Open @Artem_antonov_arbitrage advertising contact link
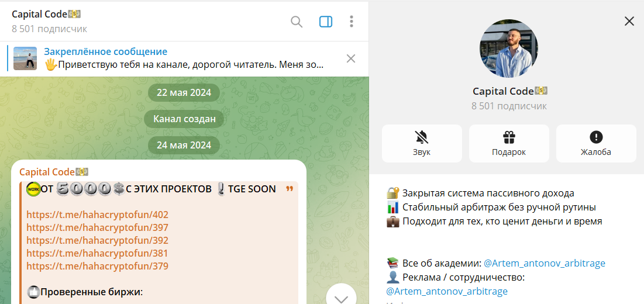Viewport: 644px width, 304px height. 447,291
